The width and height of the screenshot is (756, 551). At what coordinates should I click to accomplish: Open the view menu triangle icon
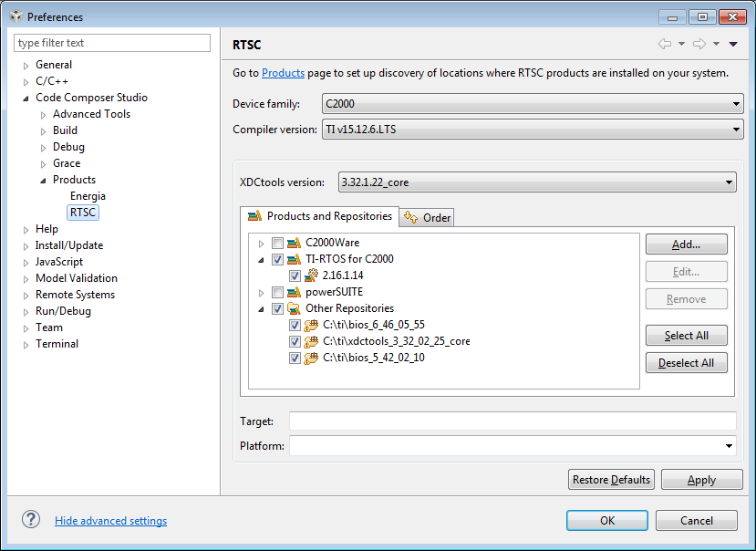pyautogui.click(x=733, y=44)
